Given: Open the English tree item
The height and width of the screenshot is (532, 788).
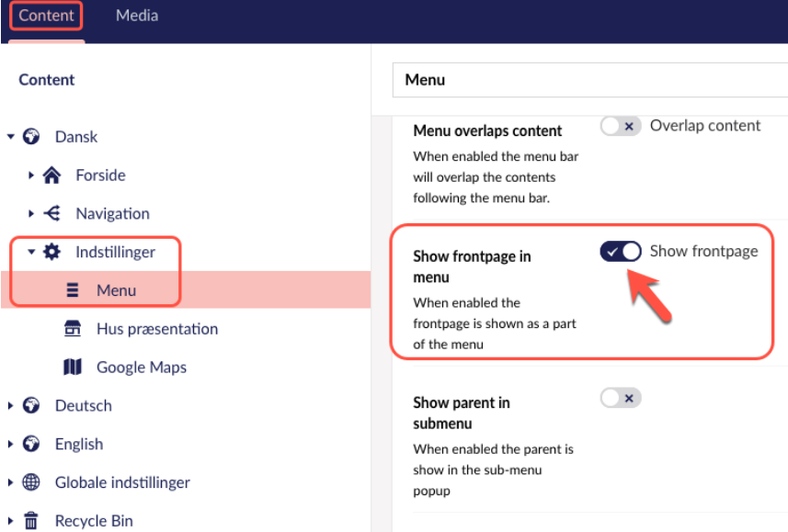Looking at the screenshot, I should [x=79, y=444].
